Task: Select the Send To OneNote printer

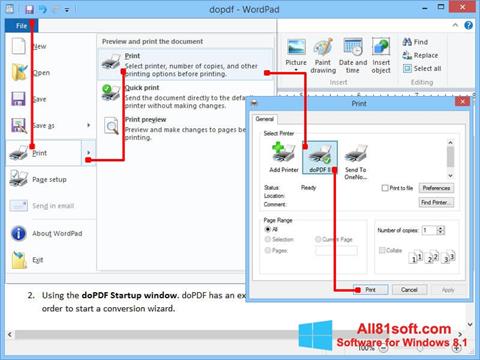Action: click(356, 162)
